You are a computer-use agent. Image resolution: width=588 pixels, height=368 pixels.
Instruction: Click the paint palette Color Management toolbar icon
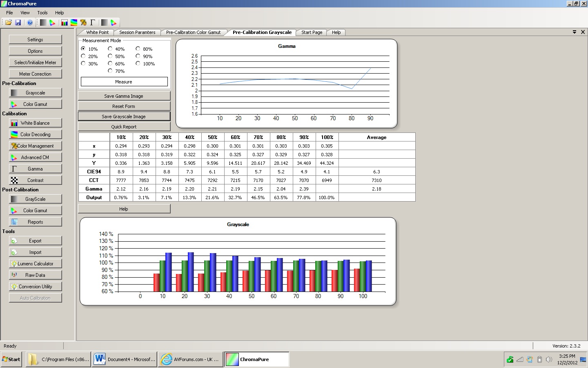(x=83, y=22)
